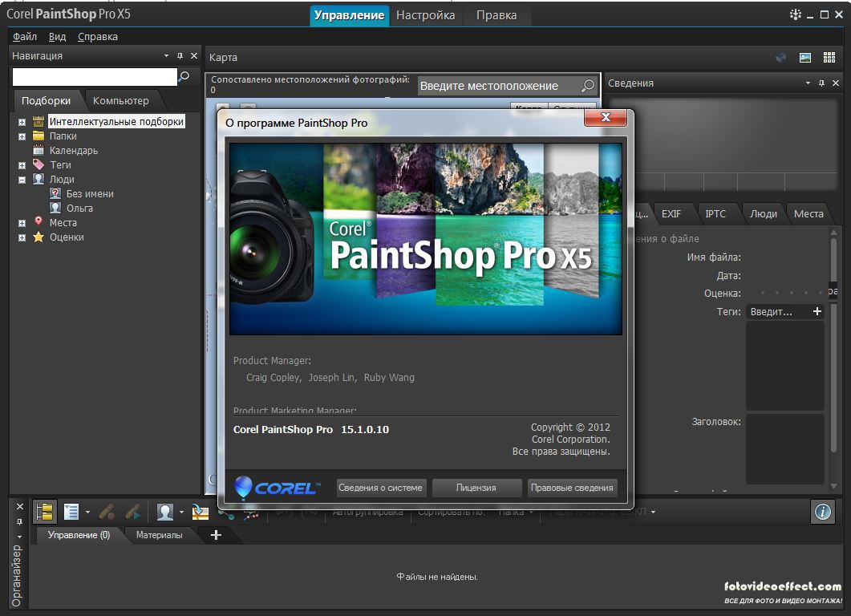This screenshot has height=616, width=851.
Task: Click the Папки folder icon
Action: [38, 136]
